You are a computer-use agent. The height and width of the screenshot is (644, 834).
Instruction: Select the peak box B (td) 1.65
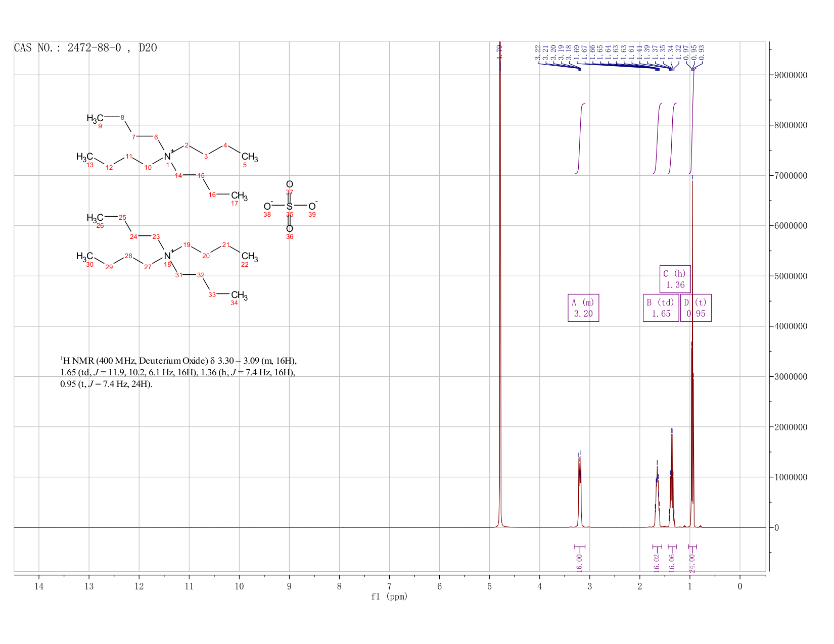[661, 308]
